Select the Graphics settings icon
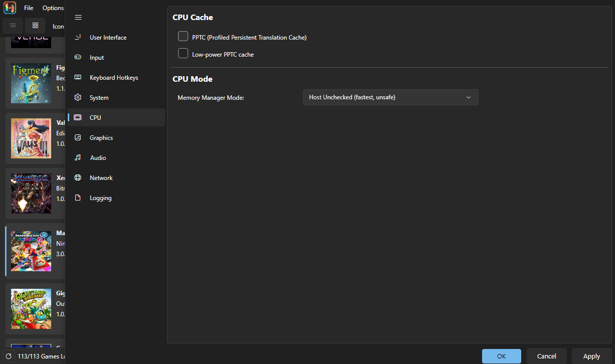615x364 pixels. click(x=78, y=138)
